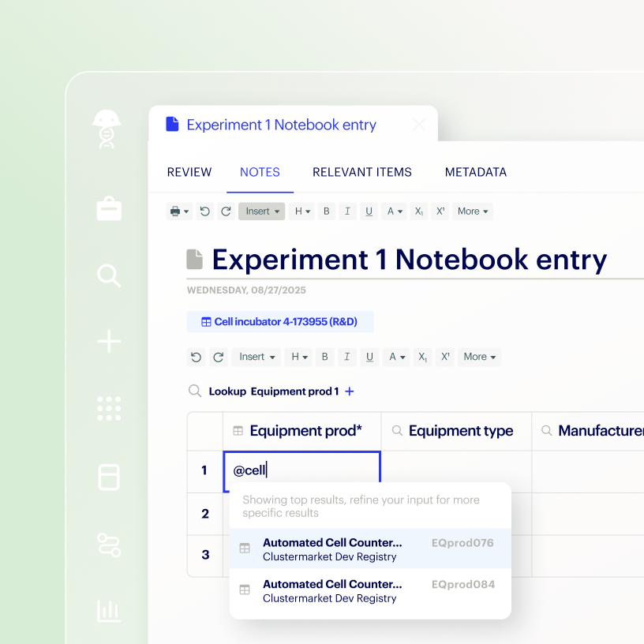Click the Lookup magnifier icon
The image size is (644, 644).
coord(195,391)
